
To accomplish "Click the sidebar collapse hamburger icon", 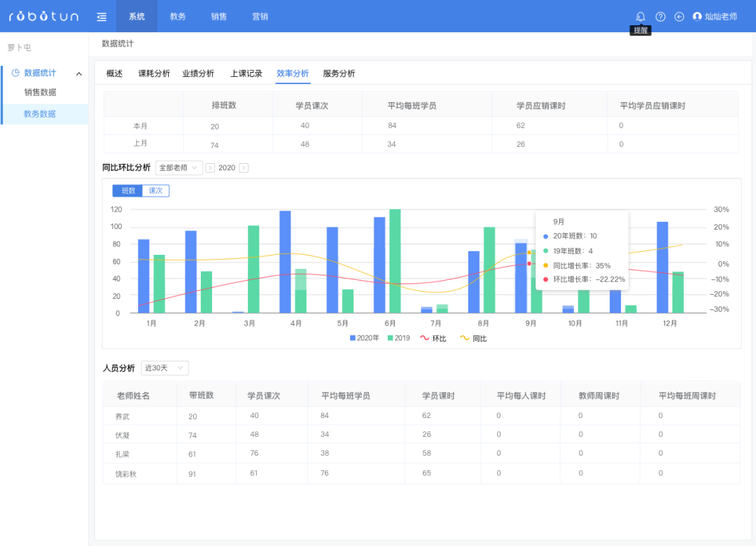I will pos(101,16).
